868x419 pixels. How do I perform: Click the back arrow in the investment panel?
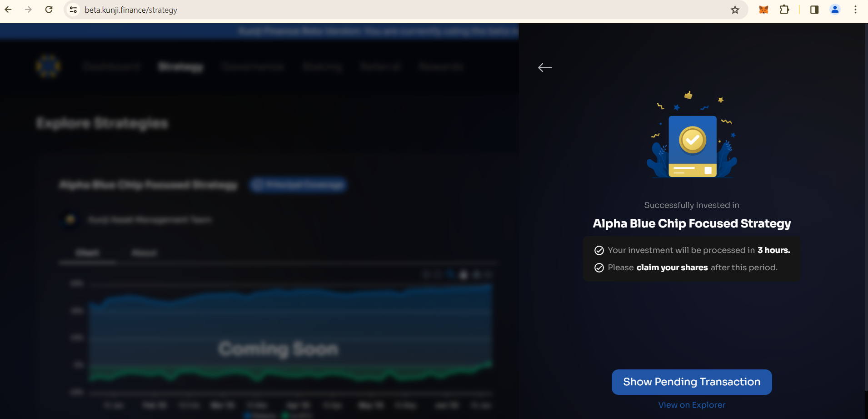coord(545,68)
